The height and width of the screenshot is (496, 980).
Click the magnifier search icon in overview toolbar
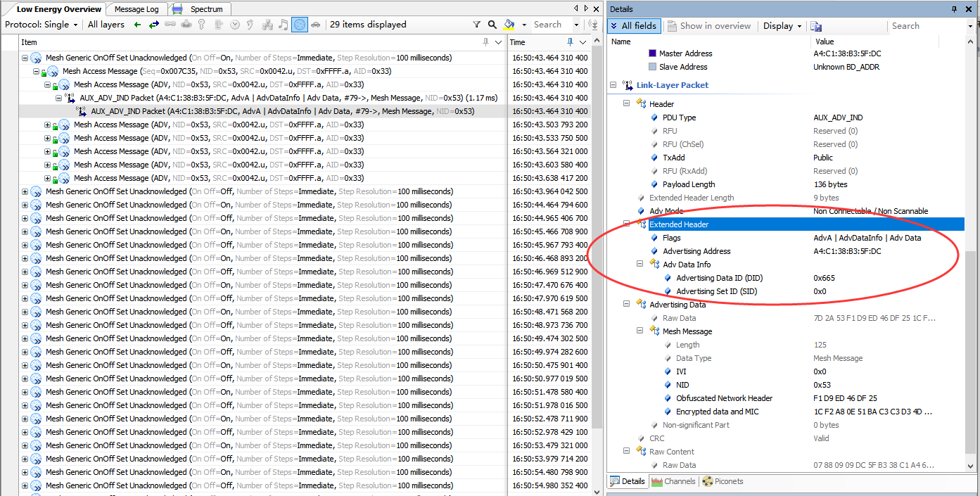coord(492,25)
